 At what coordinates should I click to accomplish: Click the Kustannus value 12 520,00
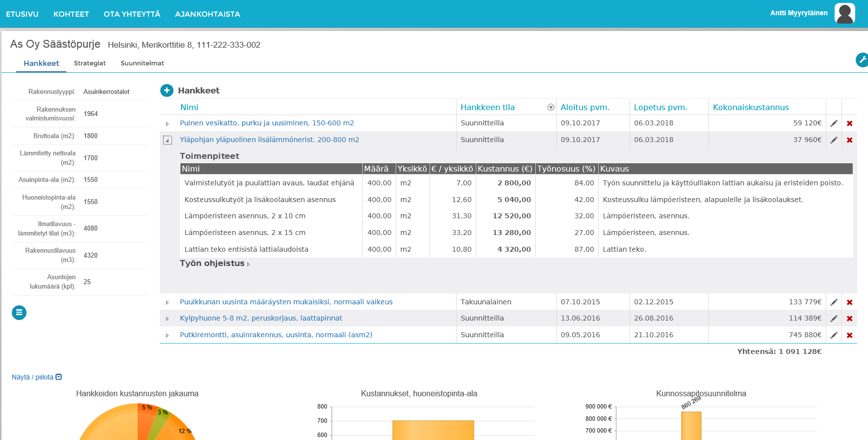tap(512, 216)
